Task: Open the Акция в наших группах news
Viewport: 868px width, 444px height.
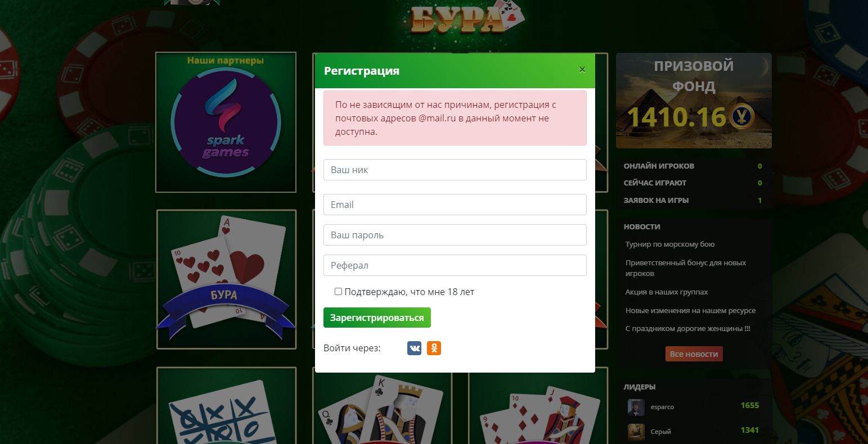Action: (x=667, y=292)
